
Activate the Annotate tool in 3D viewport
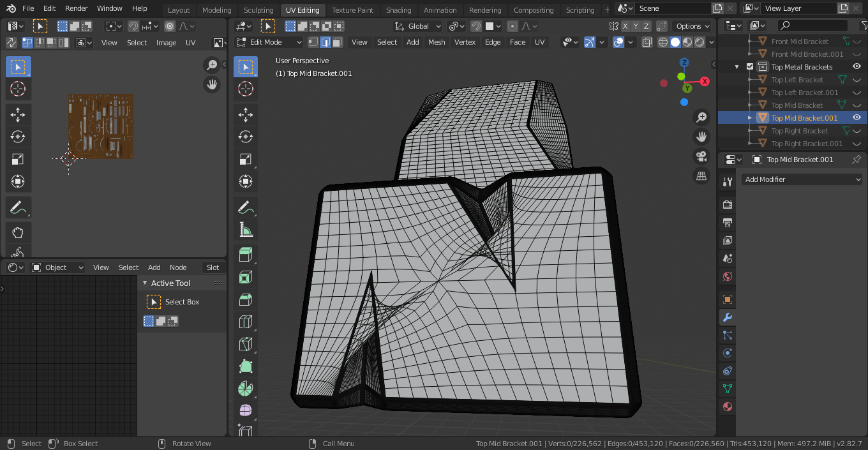click(x=246, y=207)
